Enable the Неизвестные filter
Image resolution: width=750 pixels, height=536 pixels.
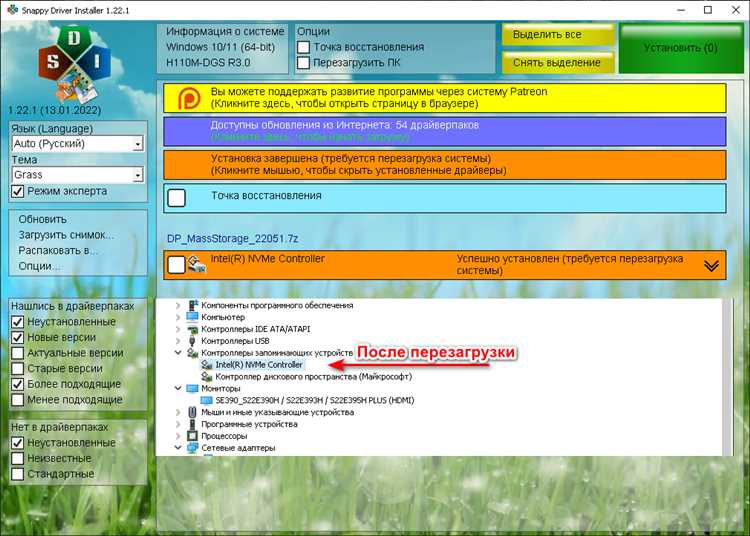point(18,458)
